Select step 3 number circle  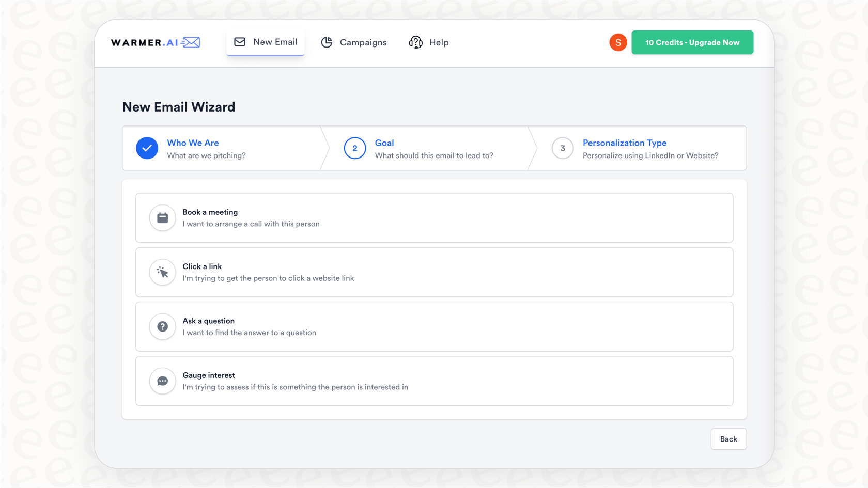[x=563, y=148]
